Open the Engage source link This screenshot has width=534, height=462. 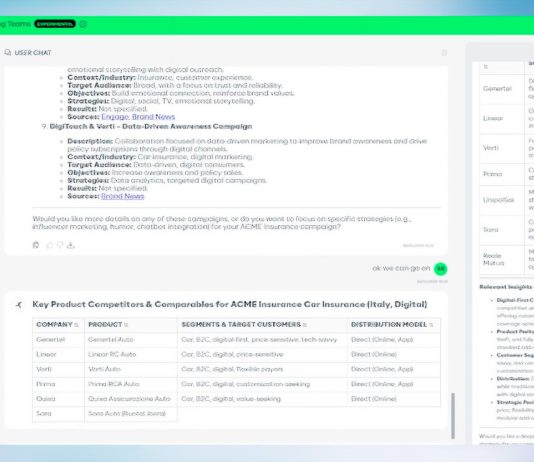point(115,117)
